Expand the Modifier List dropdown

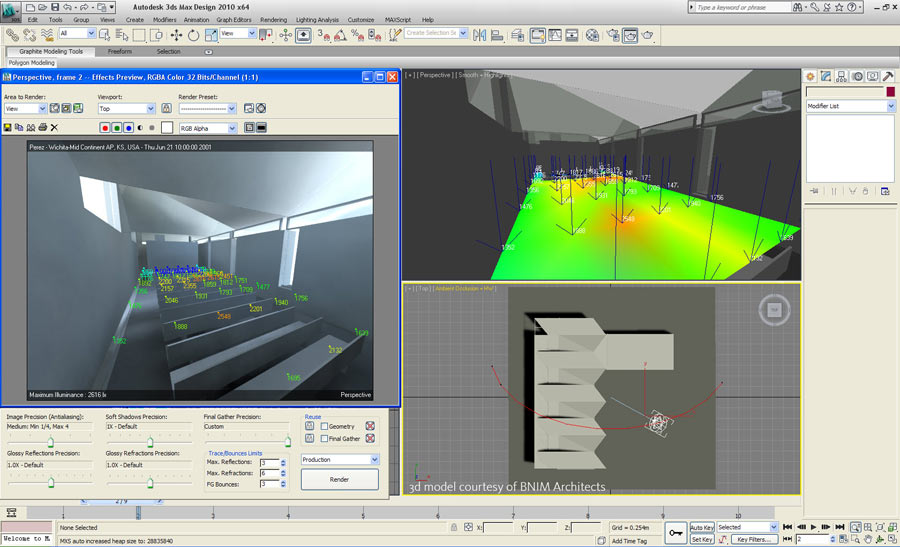850,106
